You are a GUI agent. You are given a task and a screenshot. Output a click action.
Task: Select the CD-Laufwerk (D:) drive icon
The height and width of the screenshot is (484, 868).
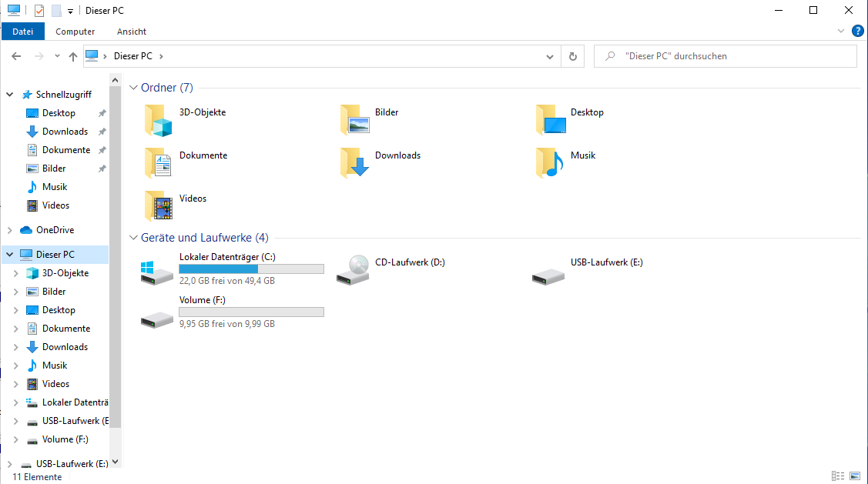click(x=353, y=270)
